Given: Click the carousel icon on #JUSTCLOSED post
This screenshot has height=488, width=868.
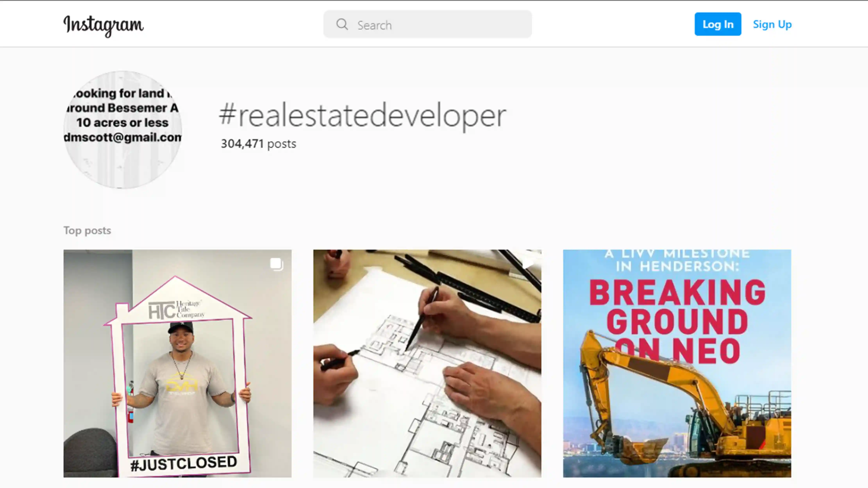Looking at the screenshot, I should pos(276,264).
